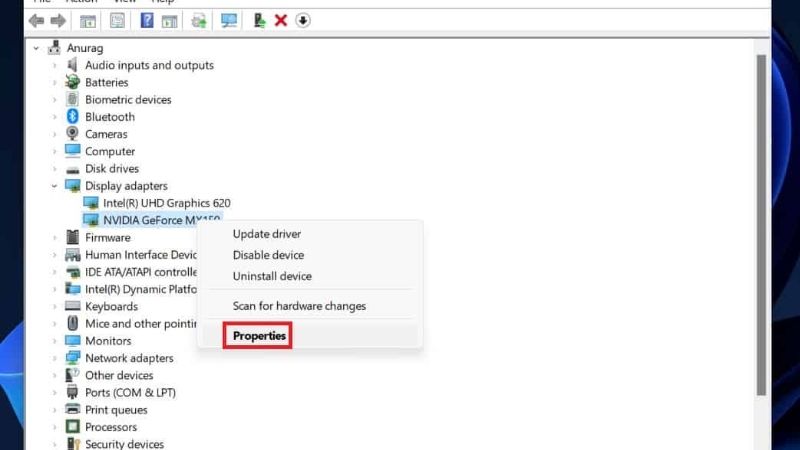800x450 pixels.
Task: Click the webcam icon beside Cameras
Action: (x=72, y=134)
